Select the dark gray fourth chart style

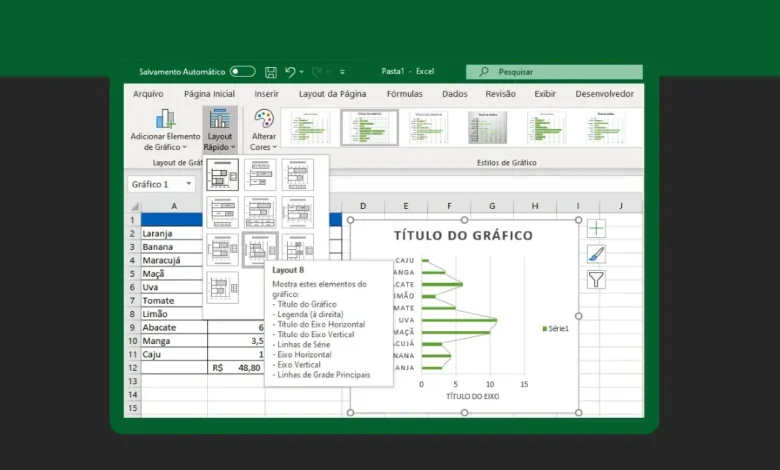[488, 128]
